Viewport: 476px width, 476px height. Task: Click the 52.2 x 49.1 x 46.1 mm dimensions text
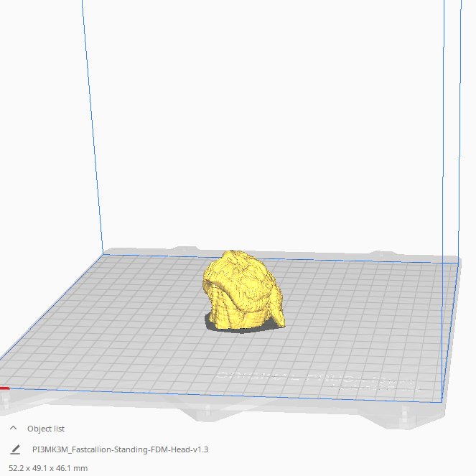pos(48,468)
